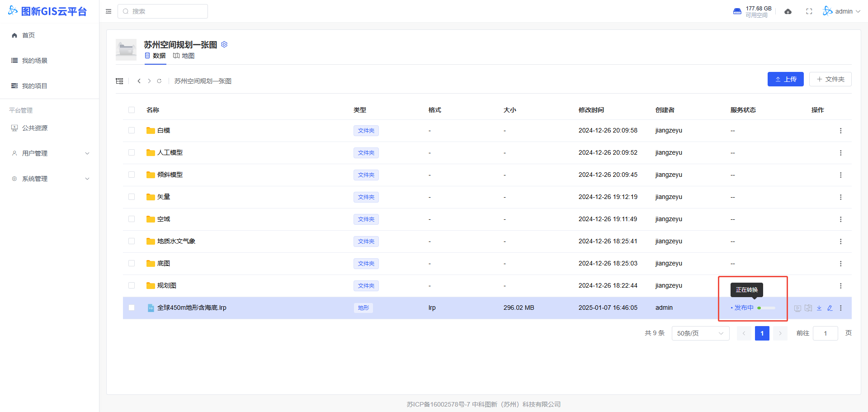Expand the 系统管理 sidebar menu

pyautogui.click(x=50, y=179)
